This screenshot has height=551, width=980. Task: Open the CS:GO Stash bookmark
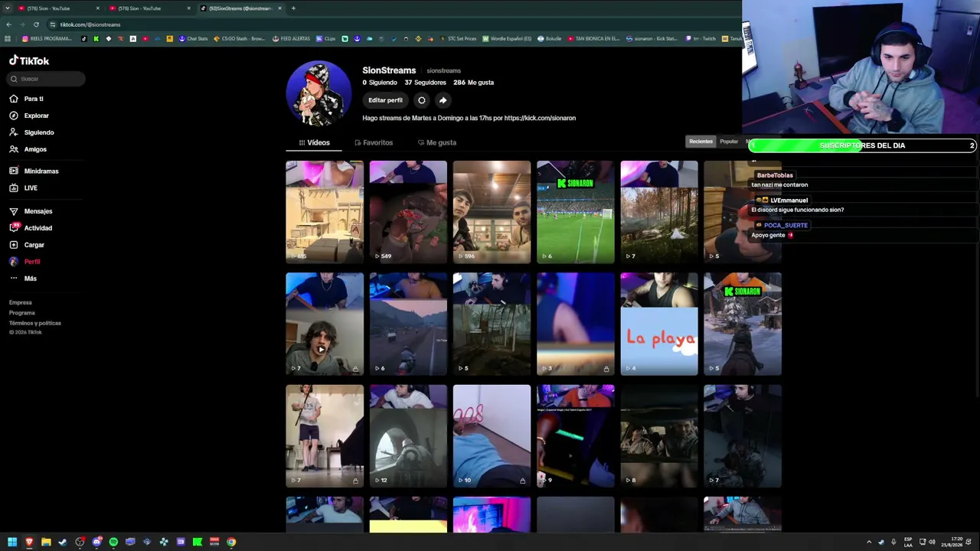[240, 39]
